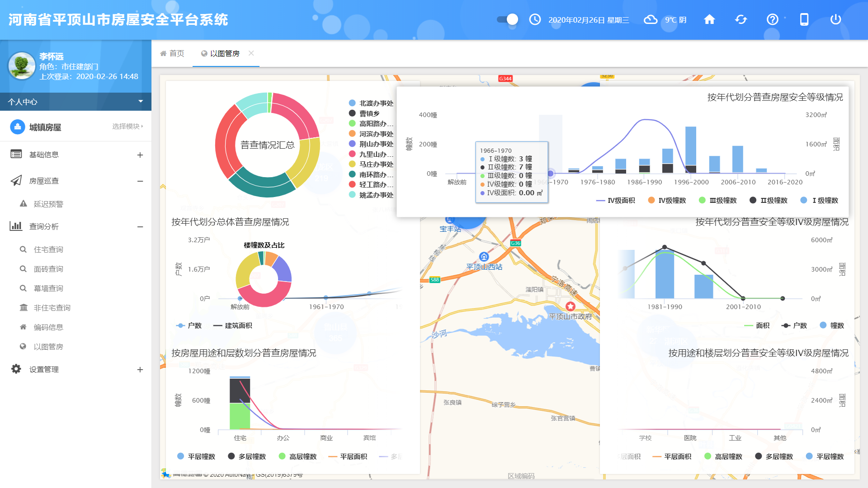This screenshot has height=488, width=868.
Task: Click the 面砖查询 search icon
Action: pos(23,269)
